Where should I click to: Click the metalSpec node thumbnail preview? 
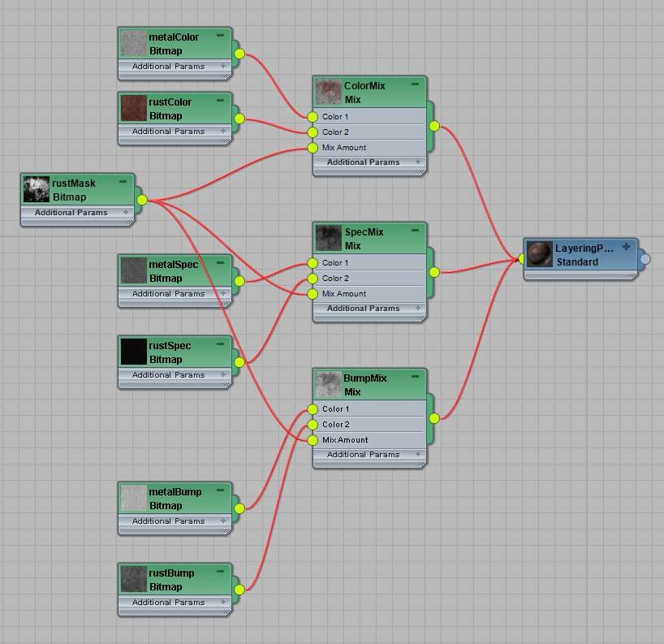134,270
